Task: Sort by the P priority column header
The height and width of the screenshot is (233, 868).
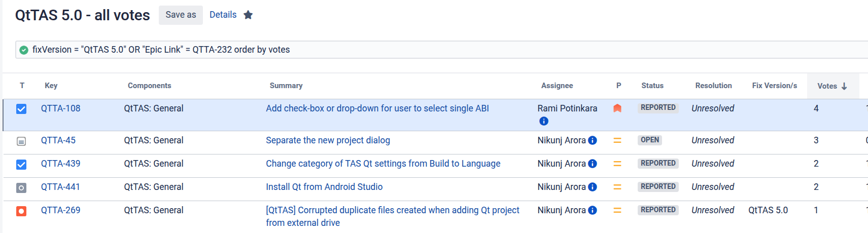Action: pos(618,86)
